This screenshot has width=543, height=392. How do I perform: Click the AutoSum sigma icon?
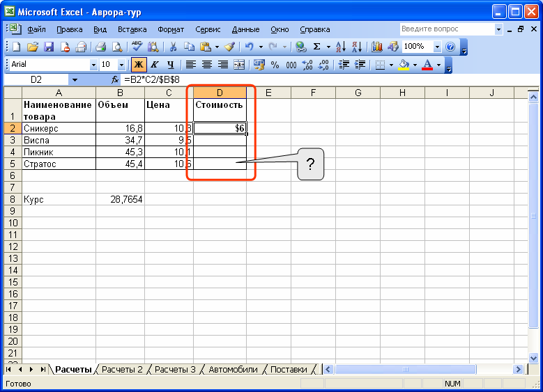pos(316,47)
